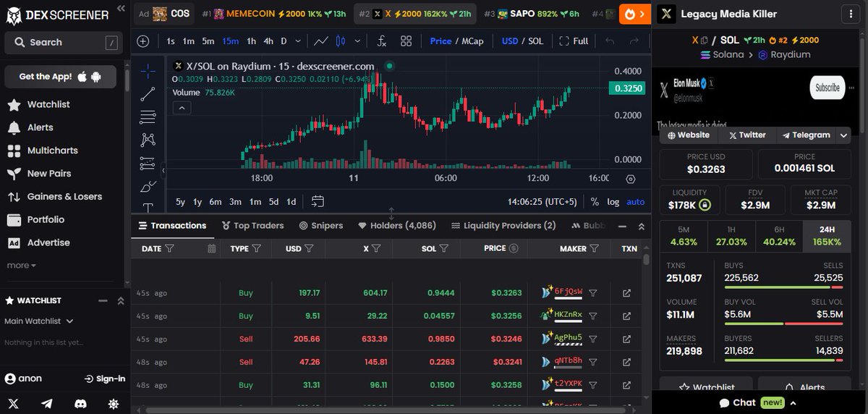Viewport: 868px width, 414px height.
Task: Filter transactions by MAKER column
Action: [594, 248]
